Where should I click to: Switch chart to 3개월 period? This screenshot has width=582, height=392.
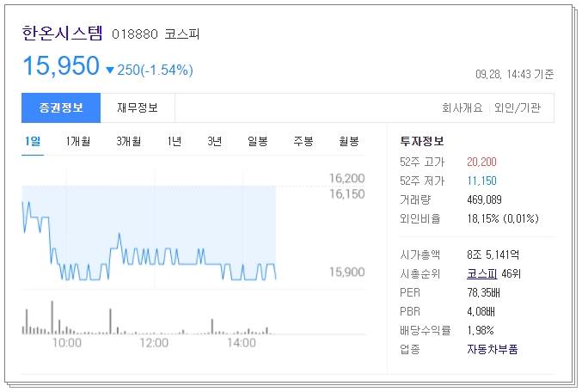coord(128,142)
